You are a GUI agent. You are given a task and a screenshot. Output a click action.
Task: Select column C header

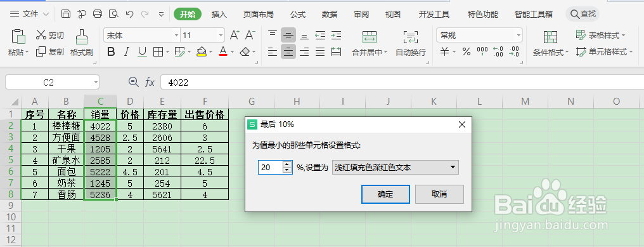[x=100, y=101]
